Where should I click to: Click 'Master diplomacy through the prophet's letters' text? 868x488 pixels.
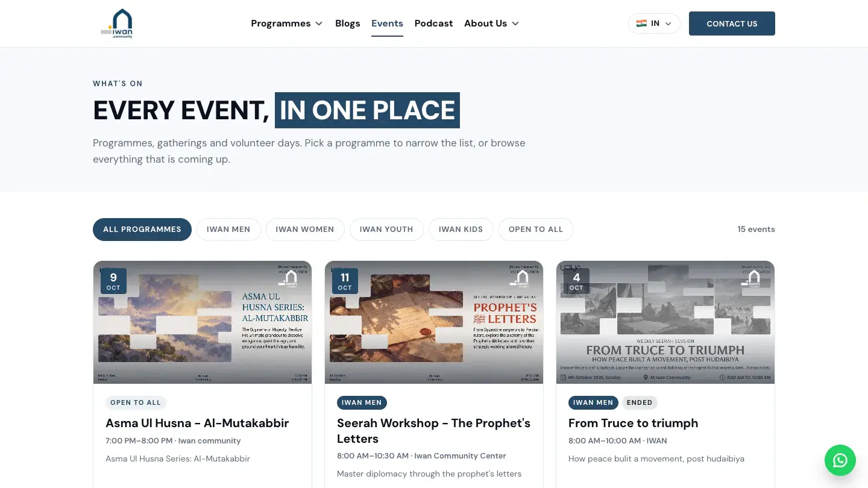tap(429, 474)
